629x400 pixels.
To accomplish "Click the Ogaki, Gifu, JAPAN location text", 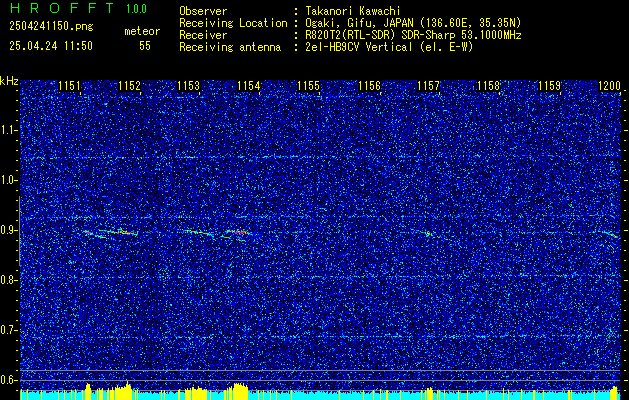I will 413,23.
